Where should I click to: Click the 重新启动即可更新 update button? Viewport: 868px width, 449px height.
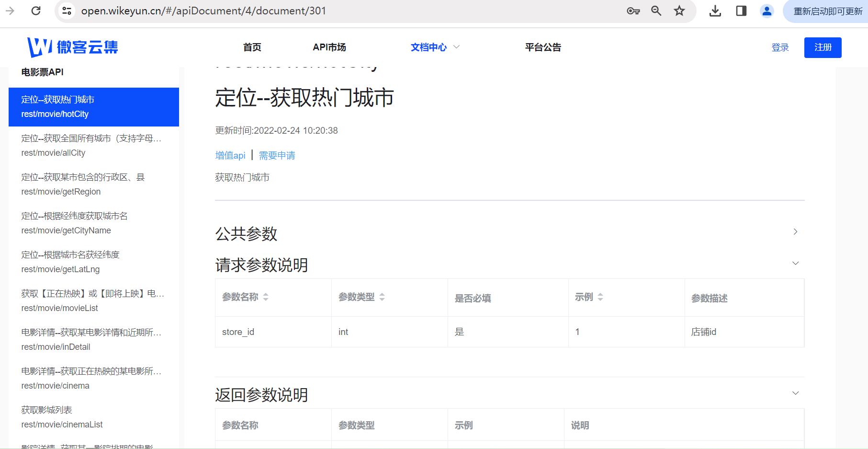pos(827,11)
